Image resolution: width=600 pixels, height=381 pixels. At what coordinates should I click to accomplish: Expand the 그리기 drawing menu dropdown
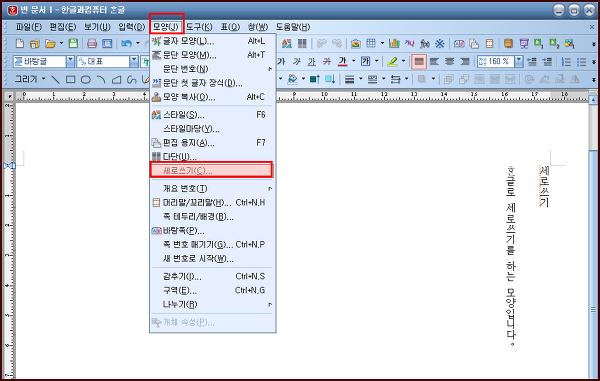click(43, 79)
